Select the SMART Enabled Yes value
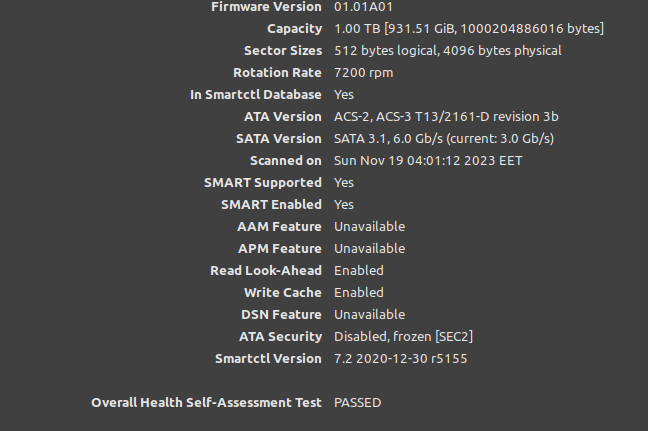This screenshot has height=431, width=648. coord(344,204)
